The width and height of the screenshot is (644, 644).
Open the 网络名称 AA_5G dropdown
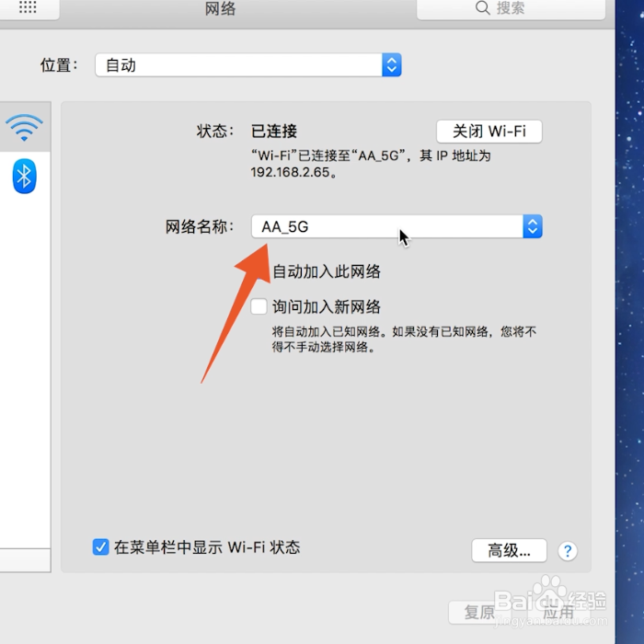click(397, 226)
